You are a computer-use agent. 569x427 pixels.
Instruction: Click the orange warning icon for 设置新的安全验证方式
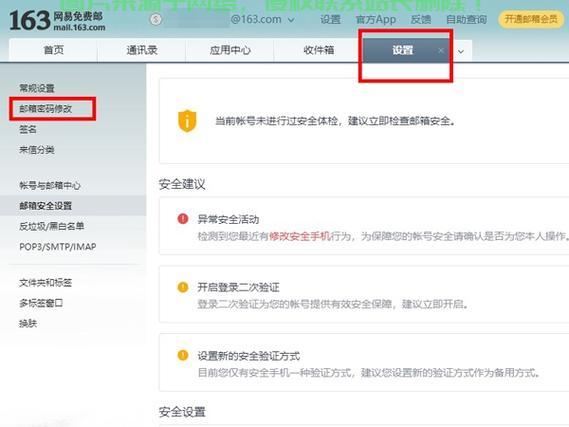point(183,355)
